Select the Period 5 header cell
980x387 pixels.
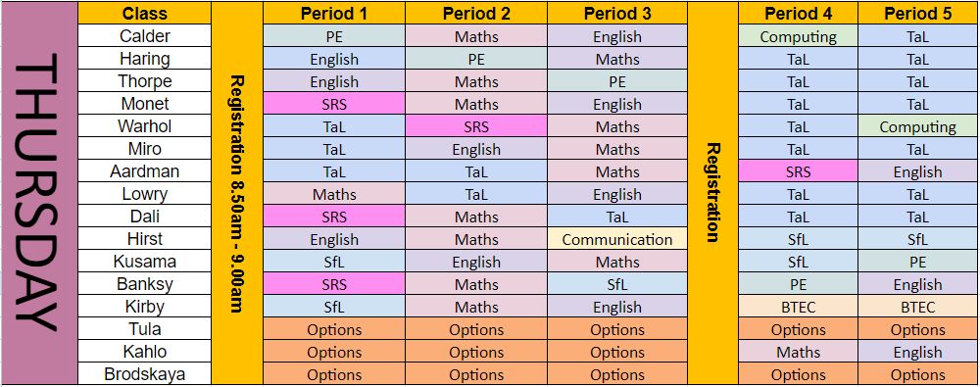pyautogui.click(x=918, y=13)
